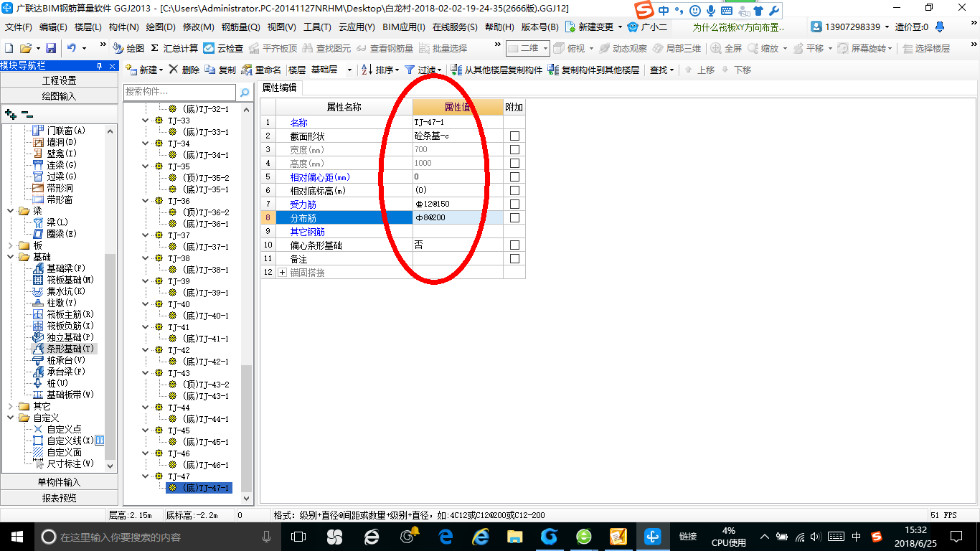This screenshot has width=980, height=551.
Task: Toggle checkbox for 宽度(mm) row
Action: pyautogui.click(x=514, y=150)
